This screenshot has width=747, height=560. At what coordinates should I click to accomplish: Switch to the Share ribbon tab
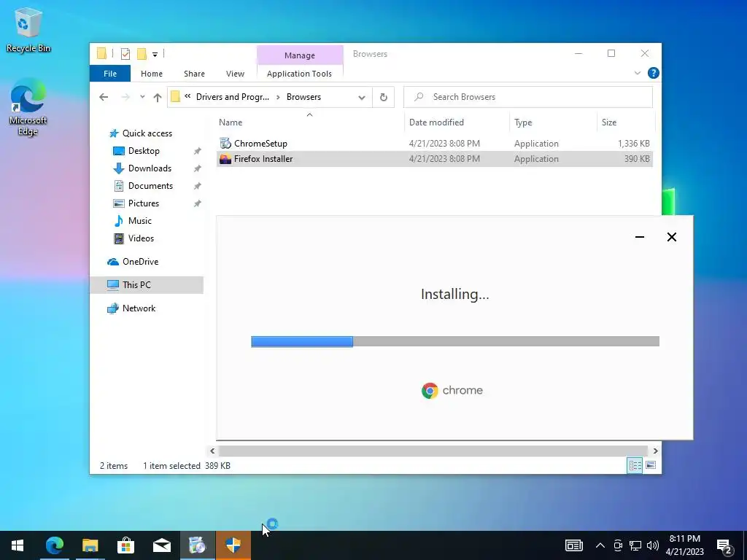(194, 74)
